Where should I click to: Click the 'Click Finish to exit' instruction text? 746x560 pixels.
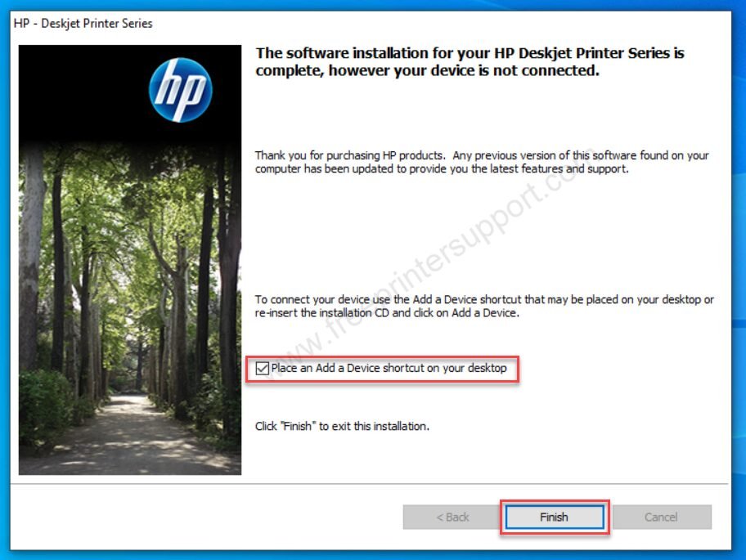[x=342, y=427]
